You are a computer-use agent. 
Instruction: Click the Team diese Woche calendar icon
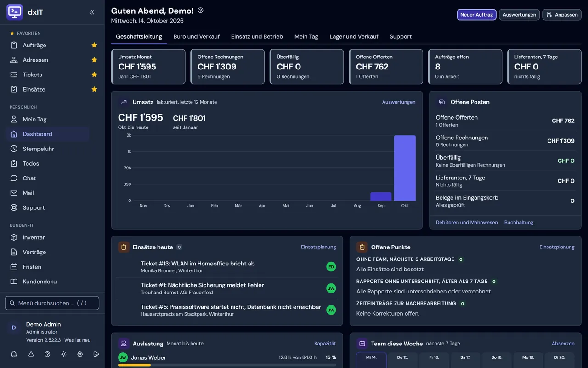(x=362, y=343)
